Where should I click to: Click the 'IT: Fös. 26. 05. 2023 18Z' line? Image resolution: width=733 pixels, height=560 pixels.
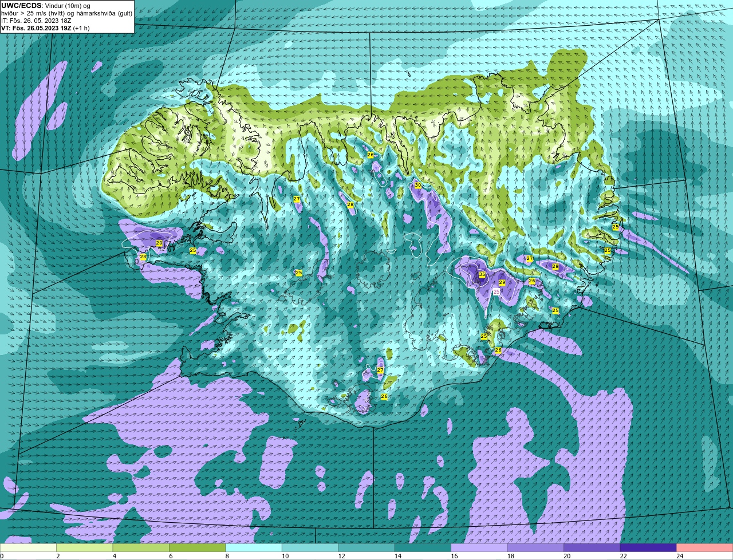click(x=36, y=21)
